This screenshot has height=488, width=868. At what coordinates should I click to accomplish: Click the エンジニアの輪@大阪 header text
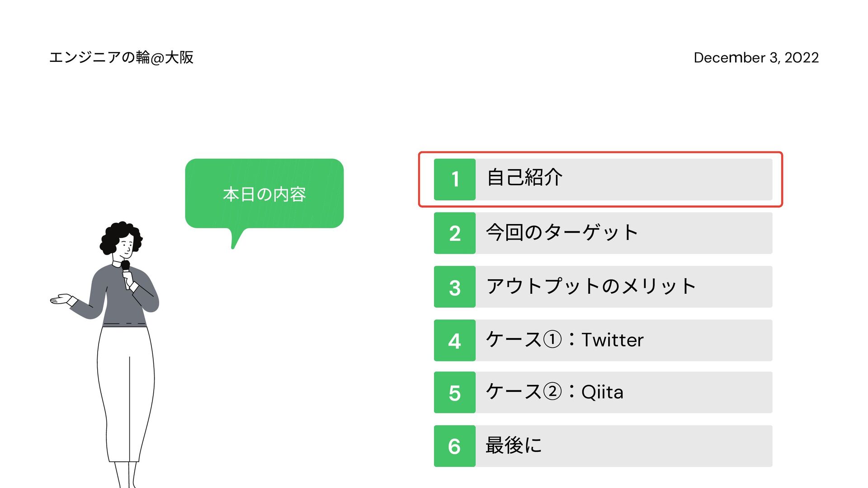point(121,57)
